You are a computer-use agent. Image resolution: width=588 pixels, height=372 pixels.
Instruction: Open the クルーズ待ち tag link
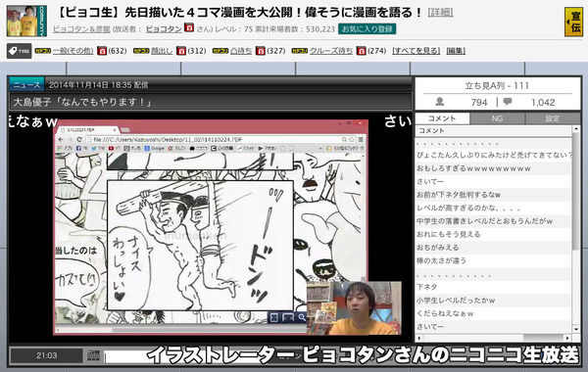(x=331, y=51)
